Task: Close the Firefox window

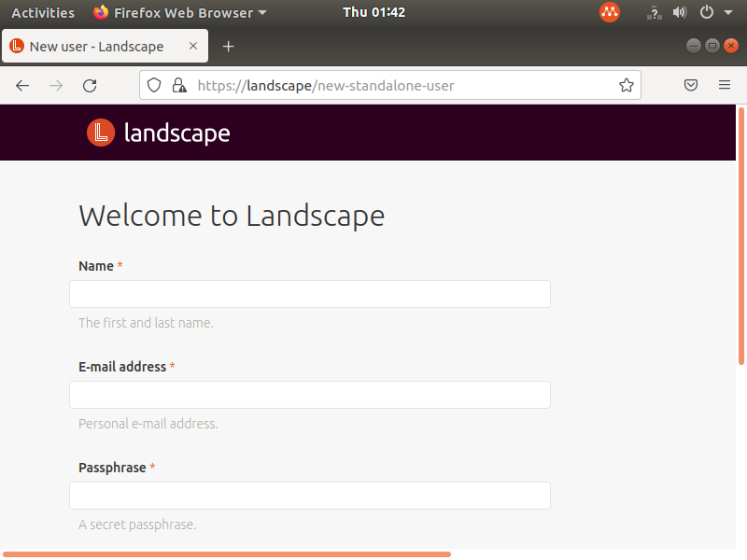Action: pos(731,46)
